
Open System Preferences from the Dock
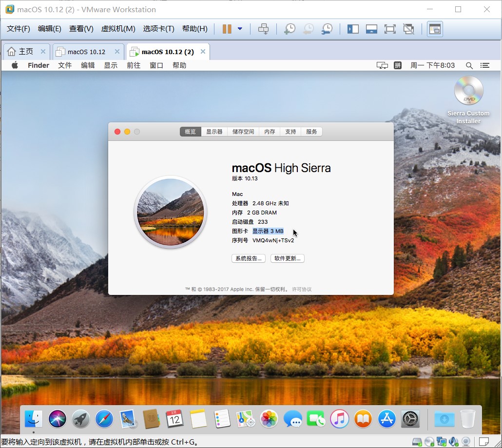tap(410, 419)
